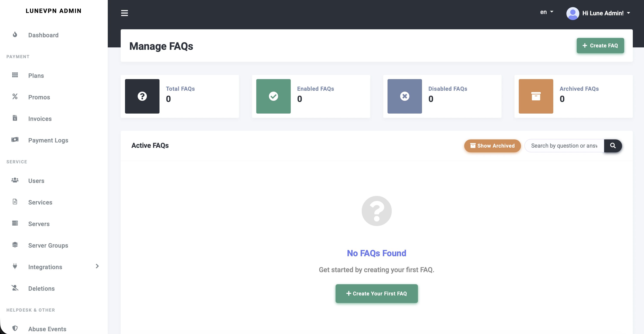Open Invoices in the sidebar
This screenshot has height=334, width=644.
pos(40,119)
